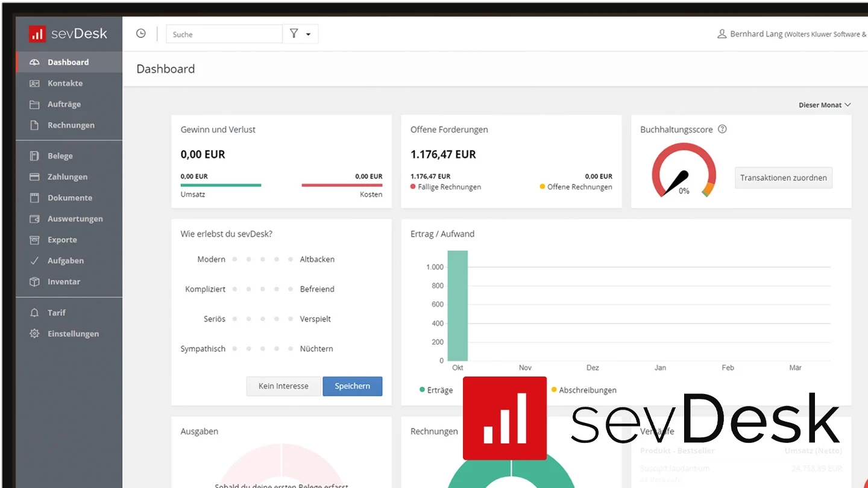Click the Tarif bell icon

pos(34,313)
